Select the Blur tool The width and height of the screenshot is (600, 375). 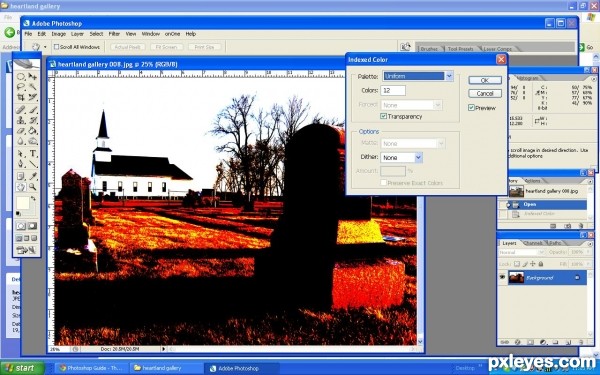click(x=21, y=141)
